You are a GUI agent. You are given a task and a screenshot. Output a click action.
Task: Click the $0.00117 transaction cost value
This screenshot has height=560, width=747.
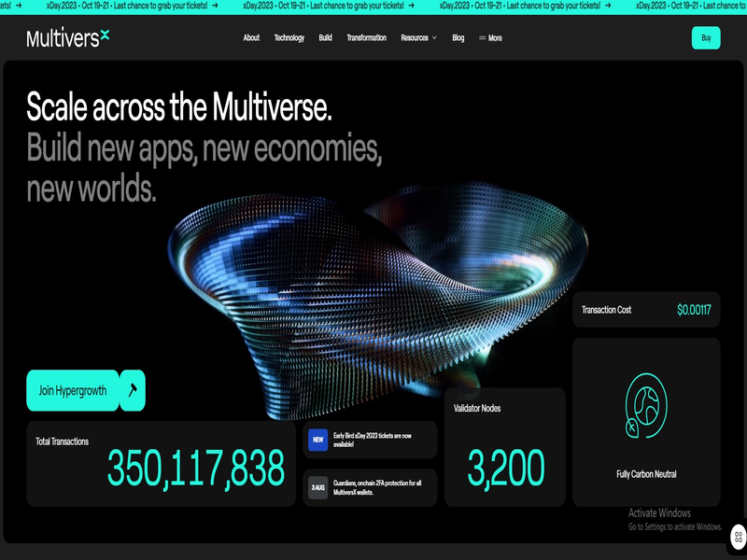[x=694, y=310]
